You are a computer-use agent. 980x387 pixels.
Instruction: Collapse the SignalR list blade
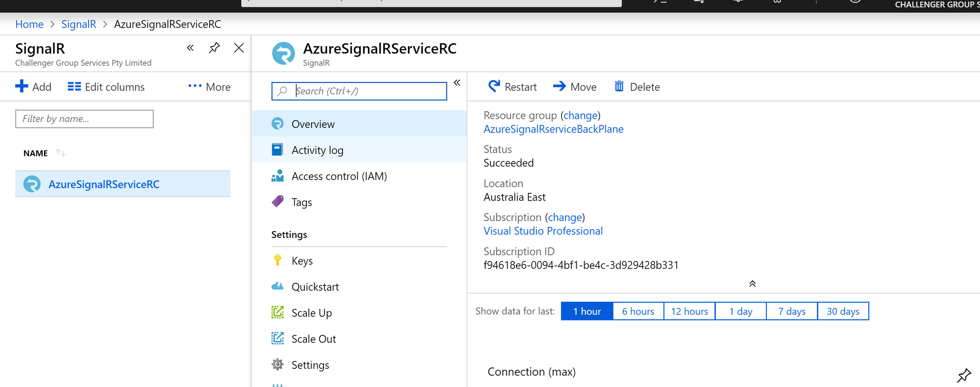point(190,48)
